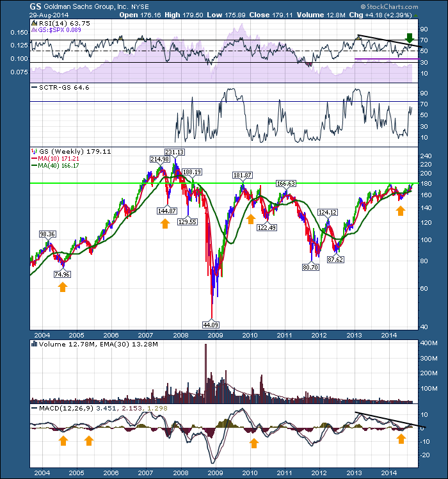Click the 129.55 price label
The image size is (448, 479).
pyautogui.click(x=188, y=222)
